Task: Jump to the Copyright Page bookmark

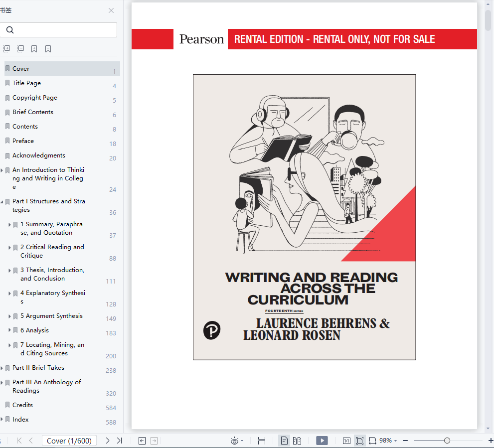Action: click(x=35, y=98)
